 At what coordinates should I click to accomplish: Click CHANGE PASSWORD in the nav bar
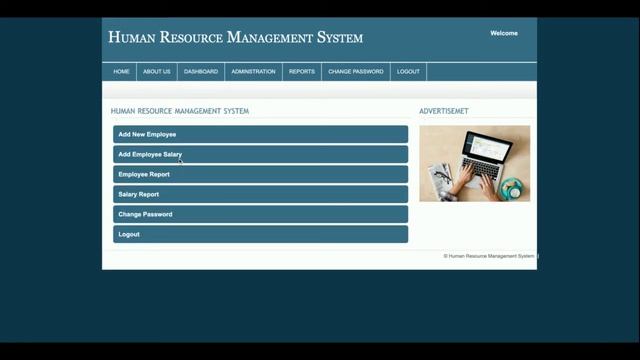pyautogui.click(x=356, y=71)
